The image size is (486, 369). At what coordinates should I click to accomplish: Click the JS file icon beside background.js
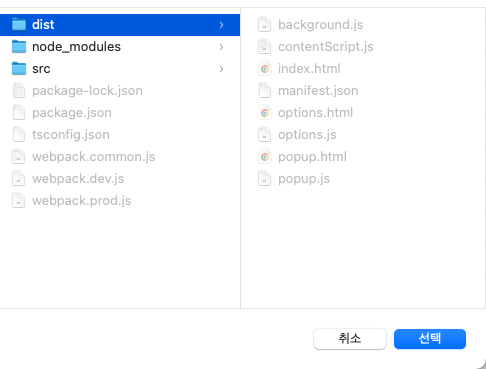[265, 25]
